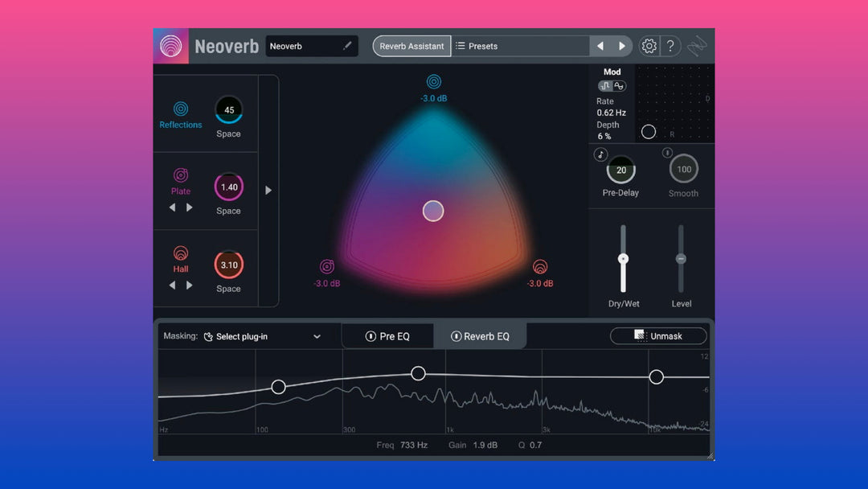The width and height of the screenshot is (868, 489).
Task: Expand the advanced engine panel arrow
Action: pyautogui.click(x=268, y=190)
